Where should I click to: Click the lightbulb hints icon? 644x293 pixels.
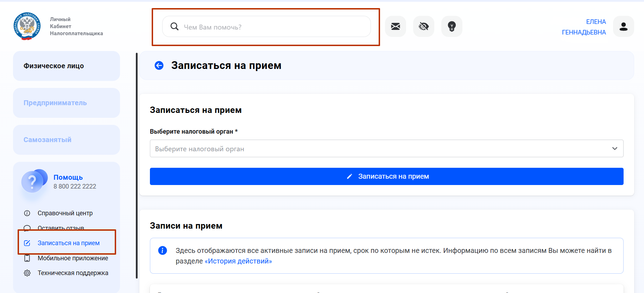pyautogui.click(x=452, y=26)
